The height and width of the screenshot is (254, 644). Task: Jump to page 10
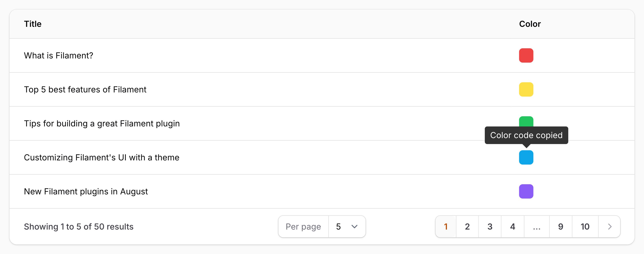click(x=585, y=227)
